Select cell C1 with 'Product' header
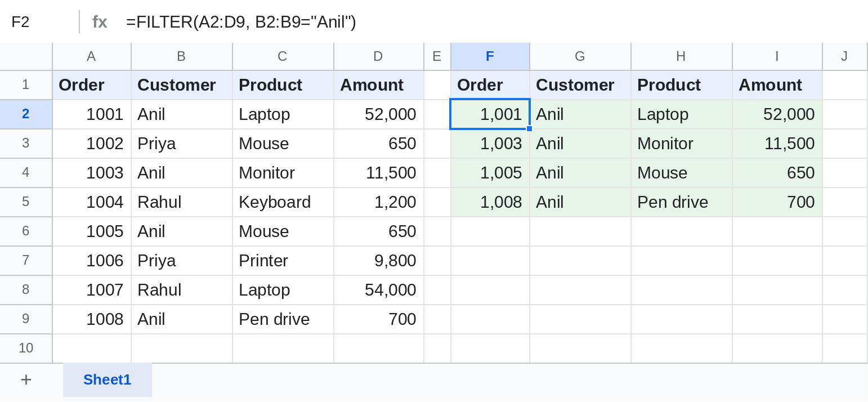868x402 pixels. click(x=283, y=85)
